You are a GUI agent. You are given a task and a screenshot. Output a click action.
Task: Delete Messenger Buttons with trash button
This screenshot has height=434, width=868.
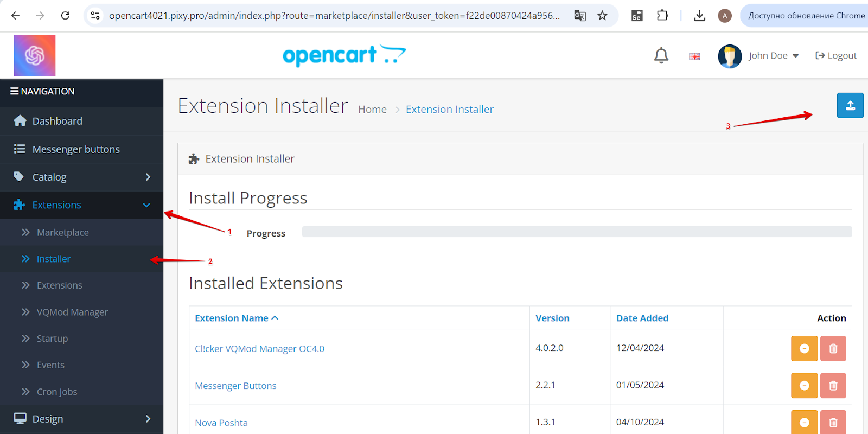click(833, 385)
